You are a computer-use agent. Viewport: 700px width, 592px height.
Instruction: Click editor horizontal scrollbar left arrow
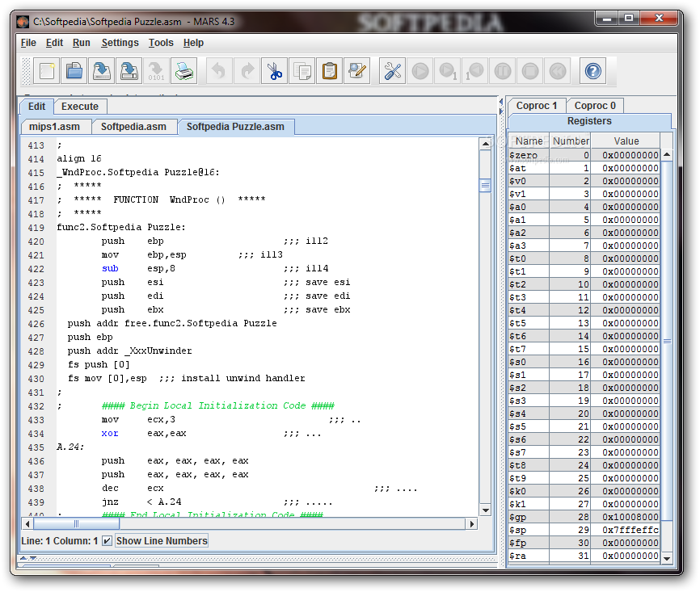27,523
